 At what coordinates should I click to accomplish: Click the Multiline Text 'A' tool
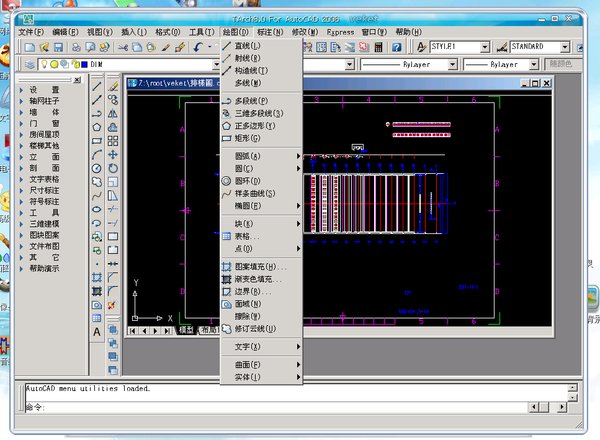click(x=97, y=332)
